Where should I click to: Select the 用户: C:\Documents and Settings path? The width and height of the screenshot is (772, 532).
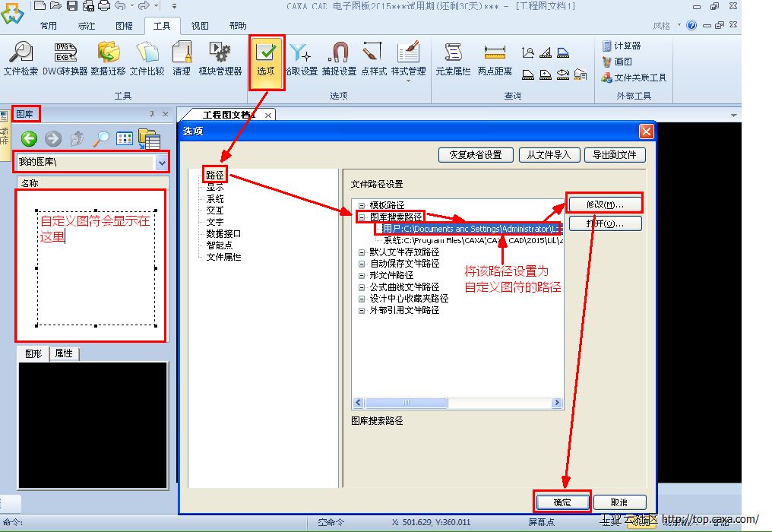tap(472, 229)
